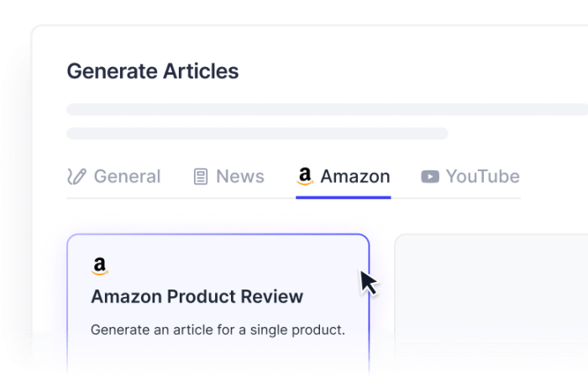Click the Generate Articles heading
Screen dimensions: 588x386
(152, 71)
